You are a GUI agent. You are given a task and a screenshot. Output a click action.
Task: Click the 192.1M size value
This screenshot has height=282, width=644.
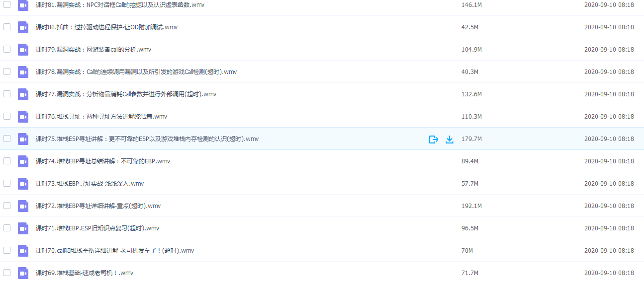[471, 206]
